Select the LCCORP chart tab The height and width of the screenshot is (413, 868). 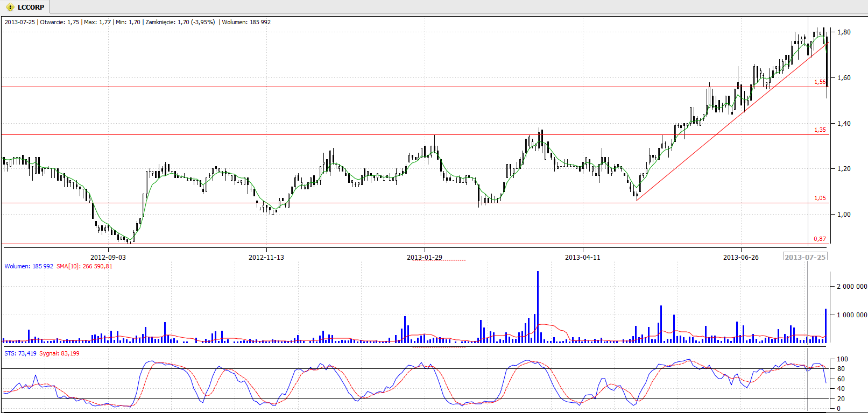click(x=25, y=7)
